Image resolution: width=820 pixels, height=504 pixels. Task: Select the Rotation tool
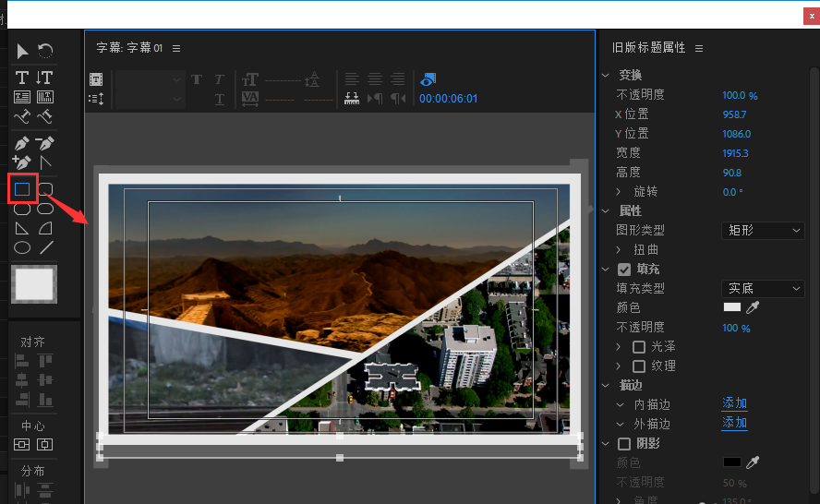coord(45,51)
